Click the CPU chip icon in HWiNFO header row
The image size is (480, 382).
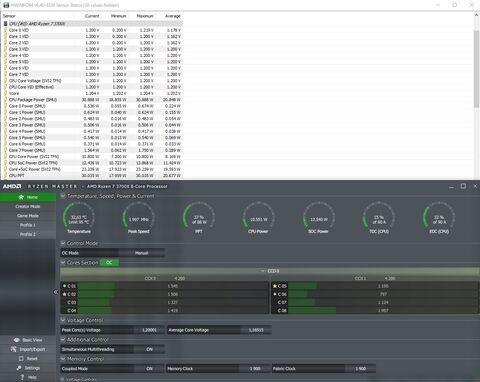5,24
